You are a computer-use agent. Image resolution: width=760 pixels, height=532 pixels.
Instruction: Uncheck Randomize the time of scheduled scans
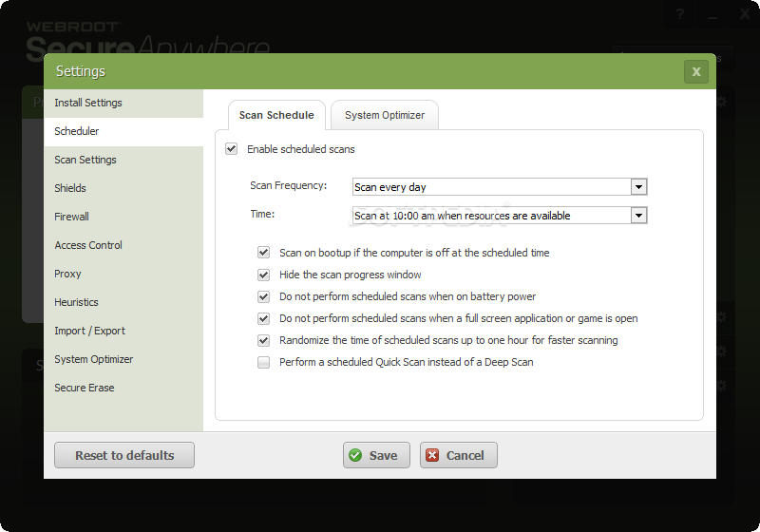(x=263, y=340)
